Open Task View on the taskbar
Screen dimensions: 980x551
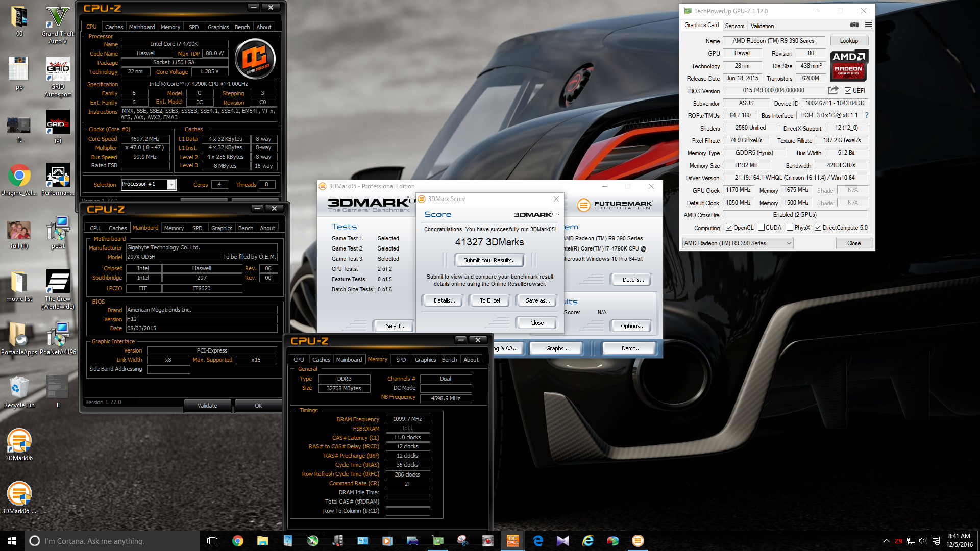pyautogui.click(x=212, y=541)
